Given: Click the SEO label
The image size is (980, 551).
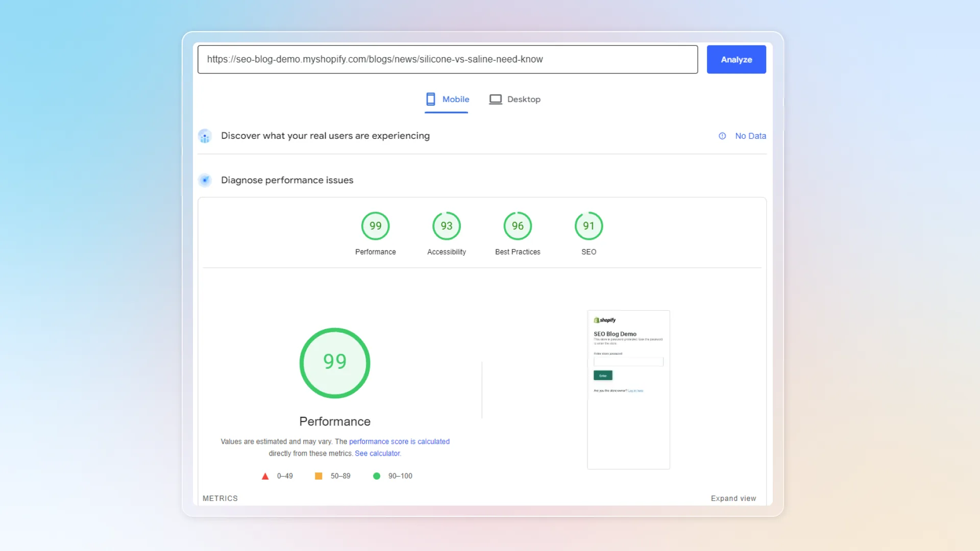Looking at the screenshot, I should 589,252.
